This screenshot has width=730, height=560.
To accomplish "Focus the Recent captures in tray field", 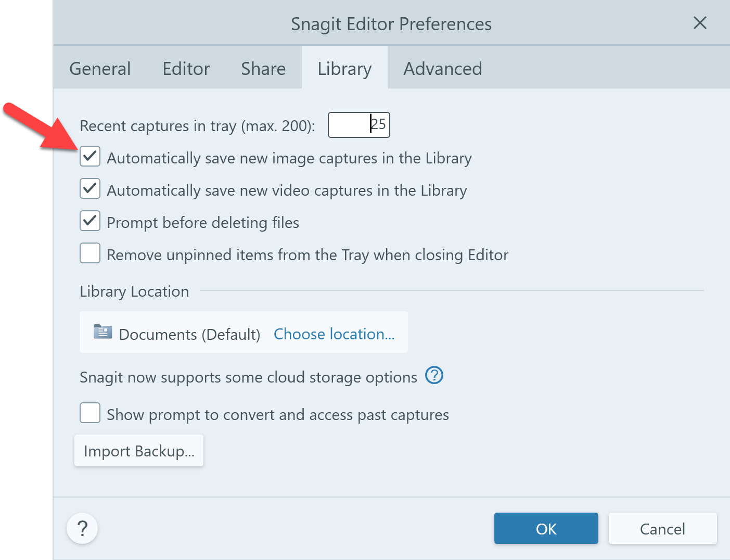I will click(x=358, y=125).
